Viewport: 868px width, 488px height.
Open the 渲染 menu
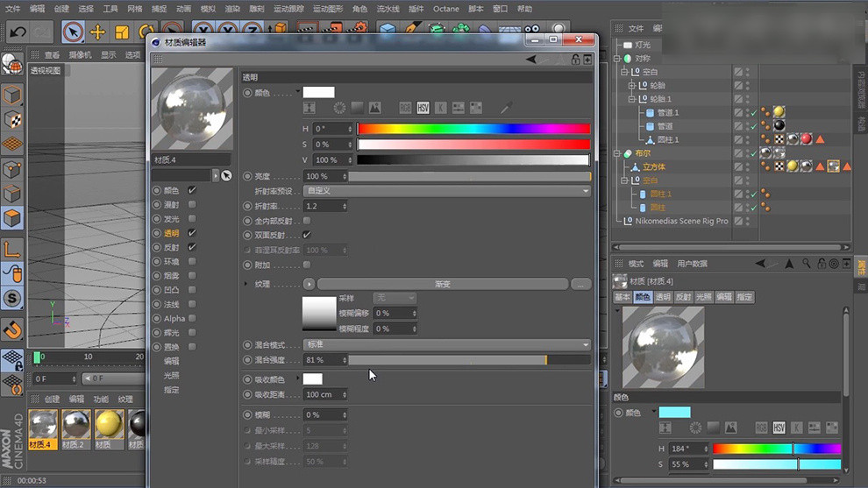[x=232, y=9]
